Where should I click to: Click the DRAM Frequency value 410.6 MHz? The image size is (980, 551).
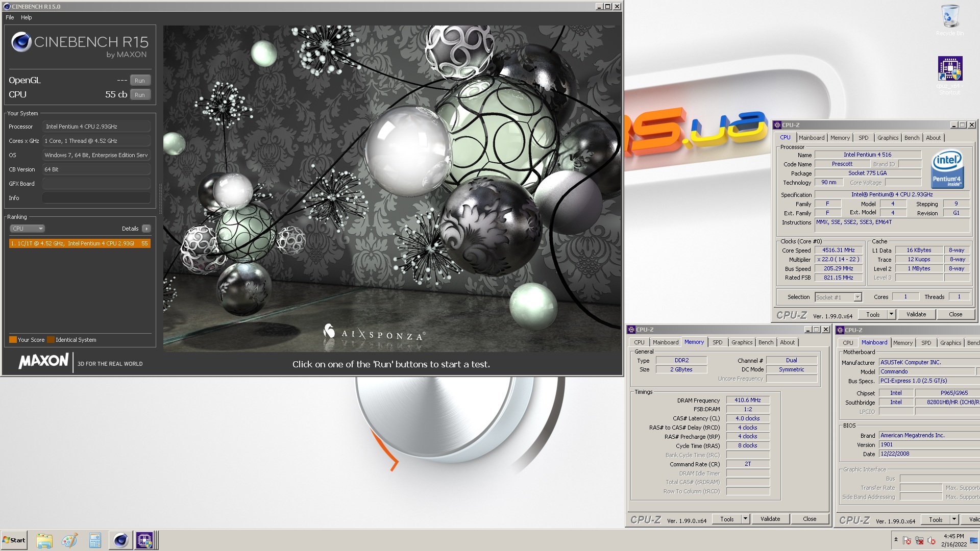click(x=748, y=400)
